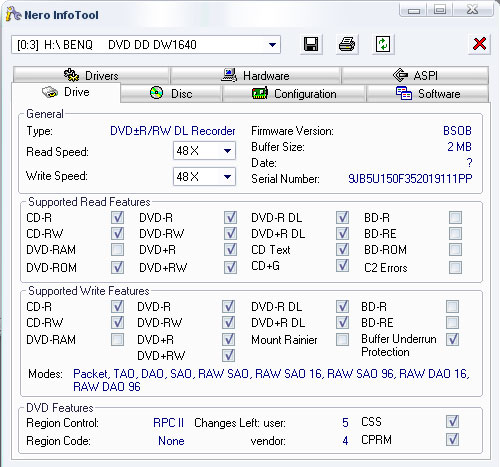Click the Save (floppy disk) icon
Screen dimensions: 500x467
[311, 44]
